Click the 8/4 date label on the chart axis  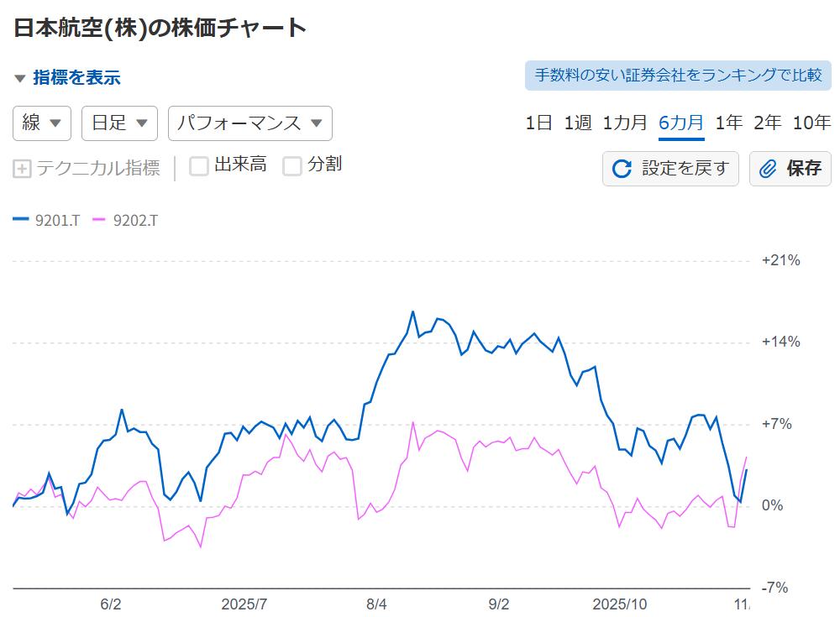376,604
